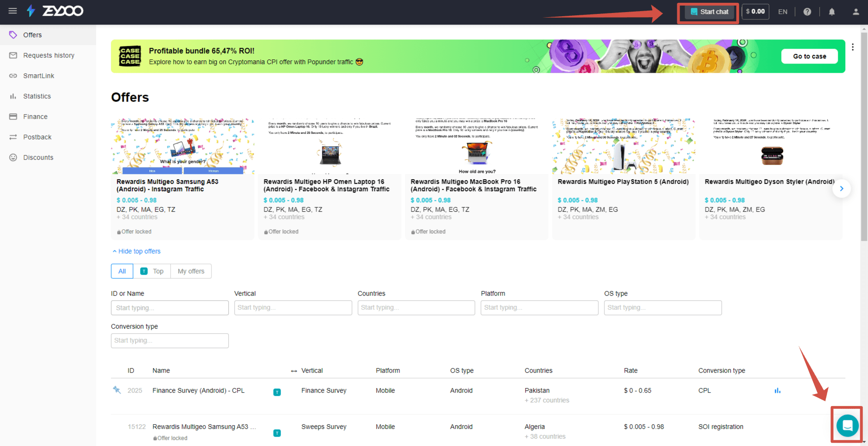
Task: Open the Countries filter dropdown
Action: 416,308
